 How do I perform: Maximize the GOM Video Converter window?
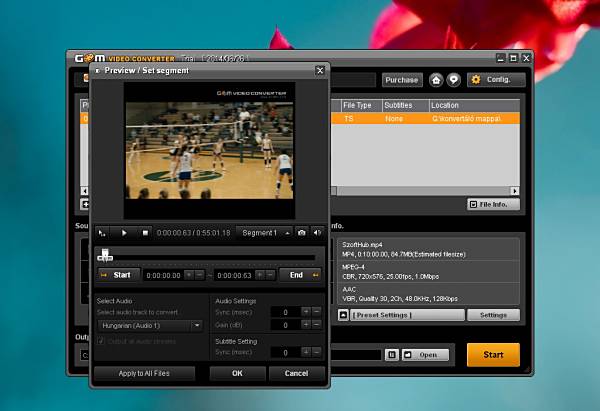pyautogui.click(x=514, y=58)
